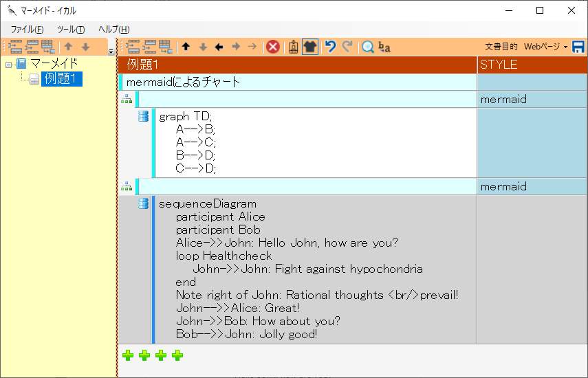
Task: Click the black left arrow icon
Action: click(219, 47)
